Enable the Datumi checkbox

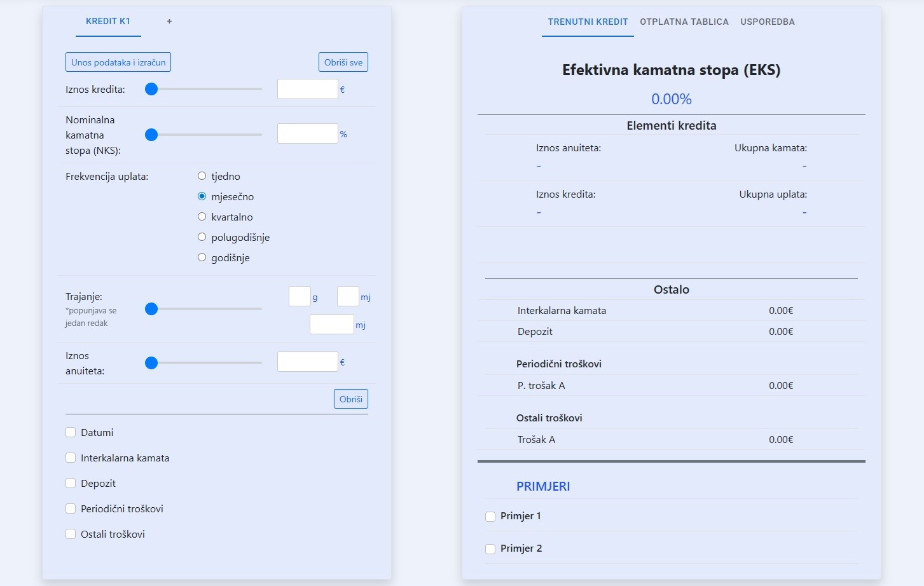(71, 433)
